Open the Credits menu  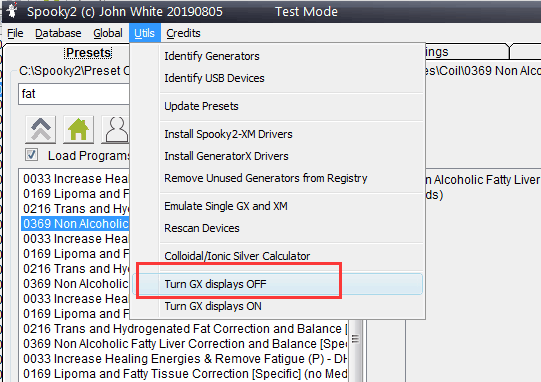click(183, 33)
